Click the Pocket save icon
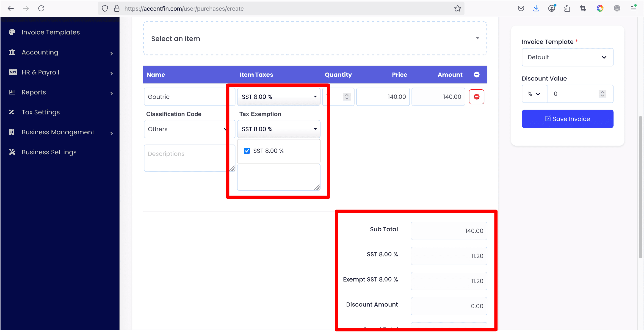The height and width of the screenshot is (332, 644). [x=521, y=8]
